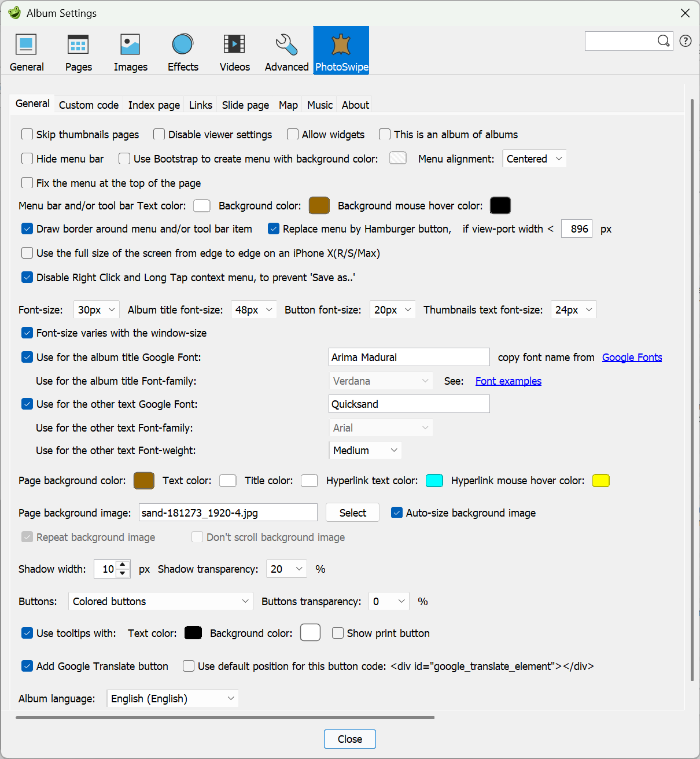Open the Album language dropdown
Image resolution: width=700 pixels, height=759 pixels.
[172, 699]
